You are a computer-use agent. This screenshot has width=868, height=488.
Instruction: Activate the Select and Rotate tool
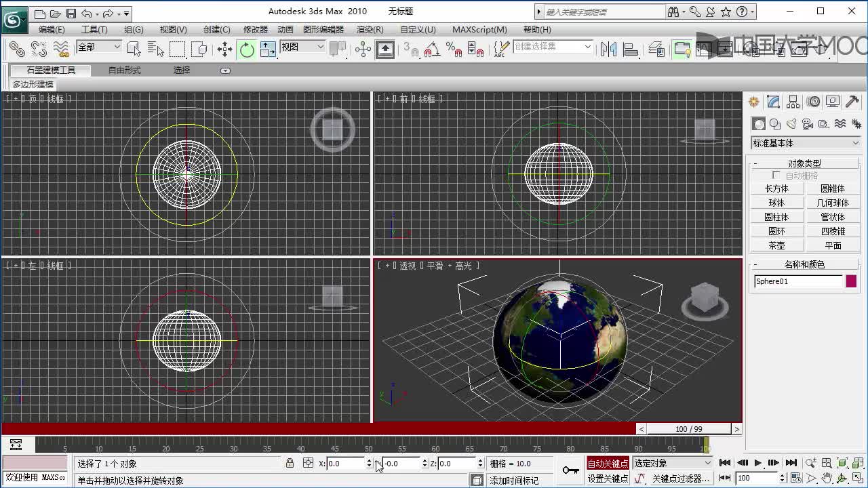click(x=247, y=49)
